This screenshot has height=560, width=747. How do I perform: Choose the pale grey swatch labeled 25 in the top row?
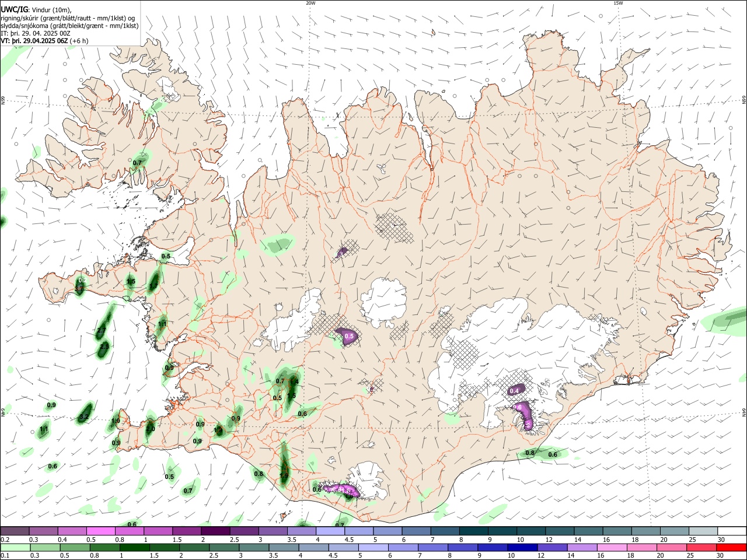point(703,531)
